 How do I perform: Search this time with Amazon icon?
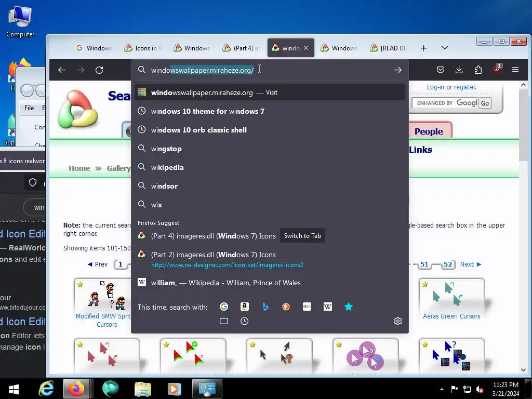click(x=245, y=307)
